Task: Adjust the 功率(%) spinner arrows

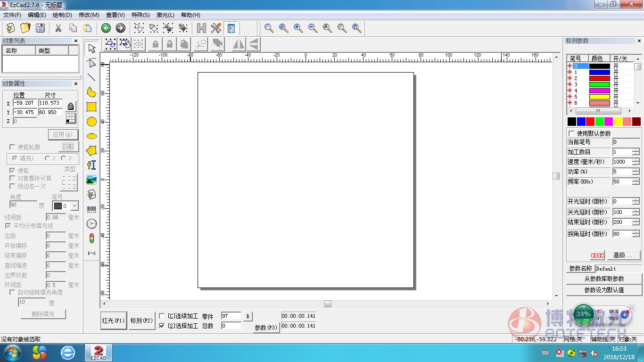Action: [636, 172]
